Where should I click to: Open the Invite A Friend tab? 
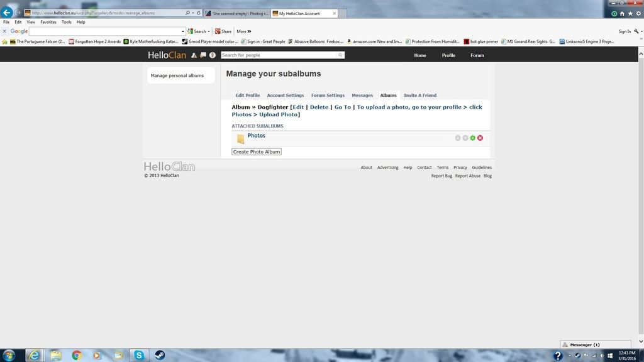tap(420, 96)
